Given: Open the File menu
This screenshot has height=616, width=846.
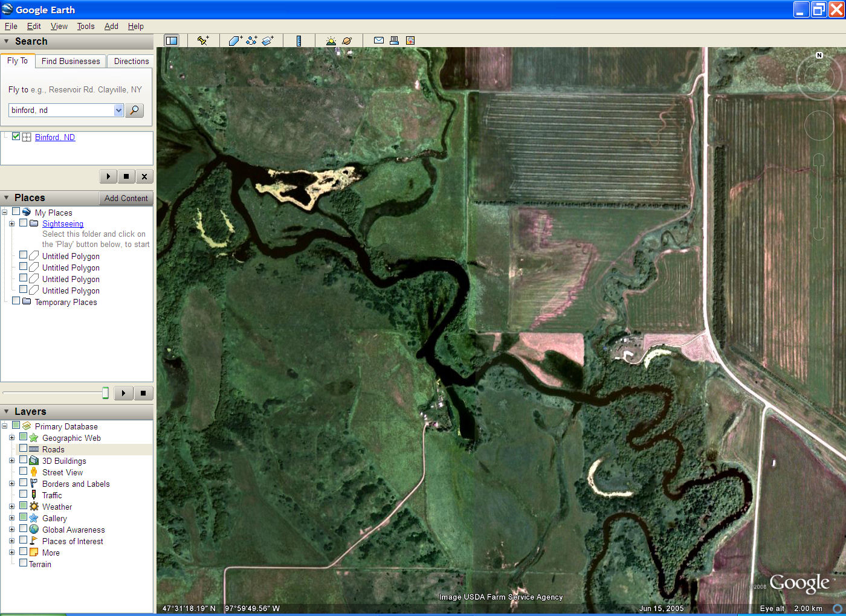Looking at the screenshot, I should (11, 26).
